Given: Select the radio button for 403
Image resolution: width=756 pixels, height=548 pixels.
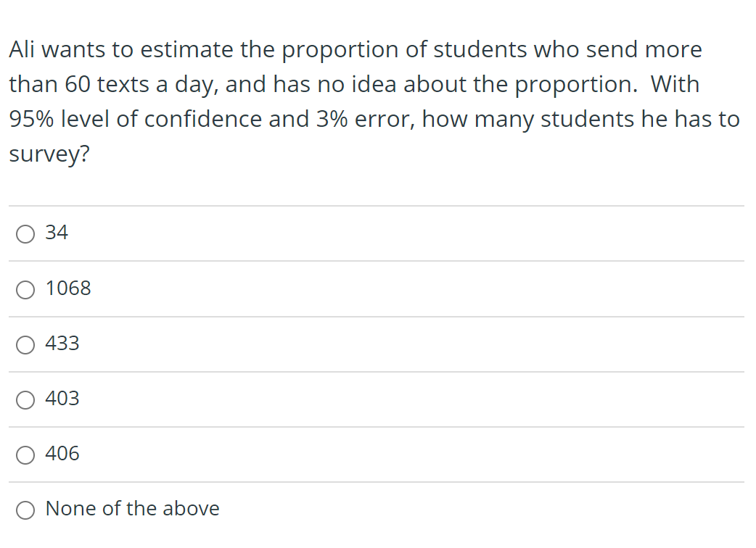Looking at the screenshot, I should click(25, 399).
